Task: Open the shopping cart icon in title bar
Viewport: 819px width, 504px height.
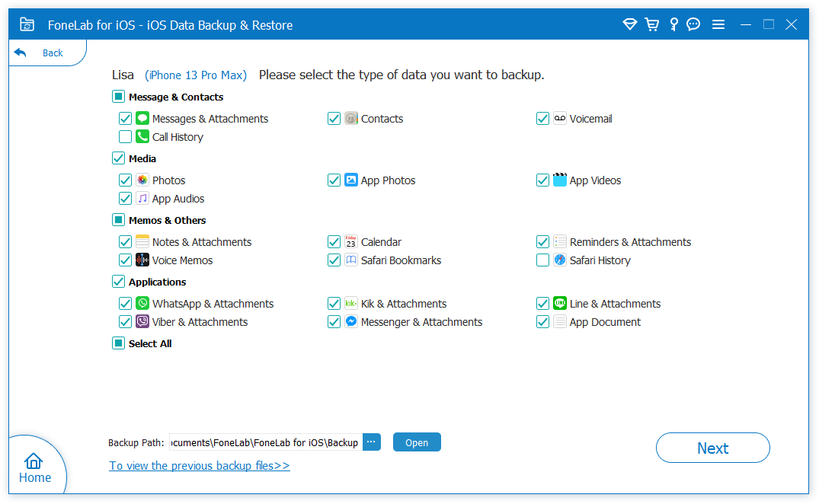Action: coord(652,24)
